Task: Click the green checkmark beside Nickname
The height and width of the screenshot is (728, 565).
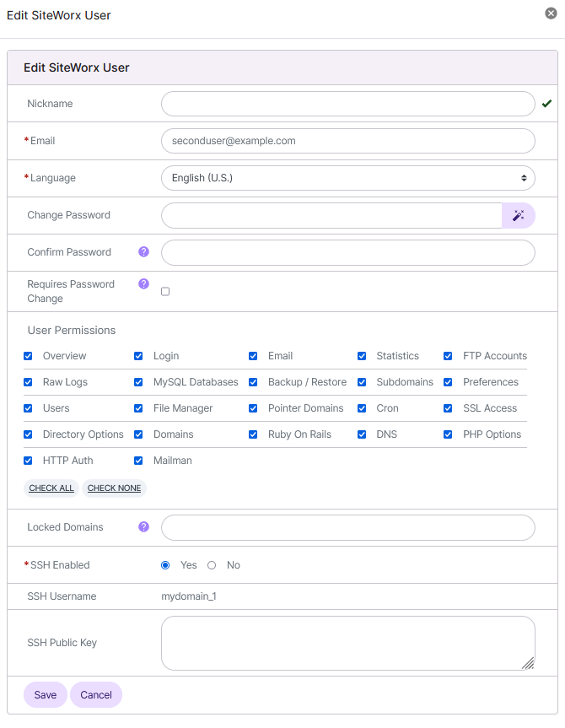Action: [547, 103]
